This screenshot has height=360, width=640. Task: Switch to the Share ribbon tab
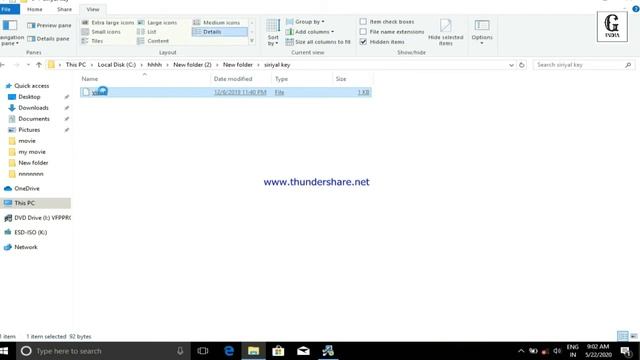tap(64, 9)
